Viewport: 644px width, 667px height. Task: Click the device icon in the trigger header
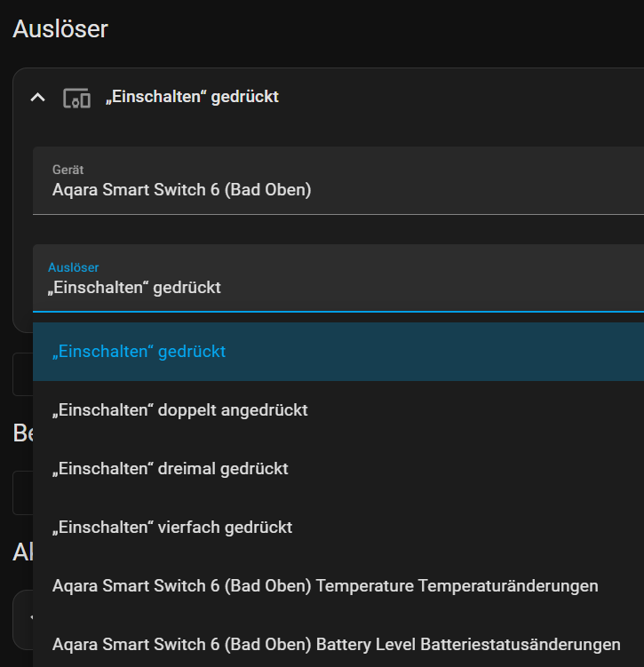point(76,97)
